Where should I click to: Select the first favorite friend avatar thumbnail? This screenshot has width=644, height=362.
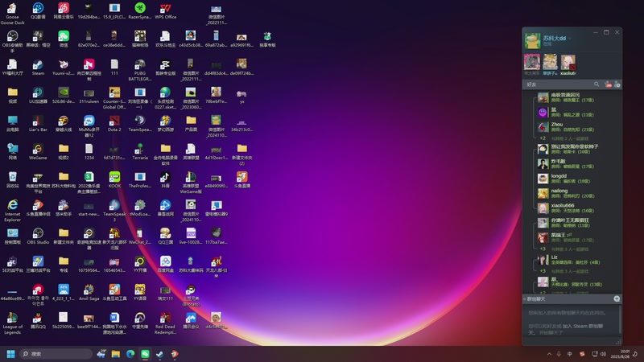point(532,62)
